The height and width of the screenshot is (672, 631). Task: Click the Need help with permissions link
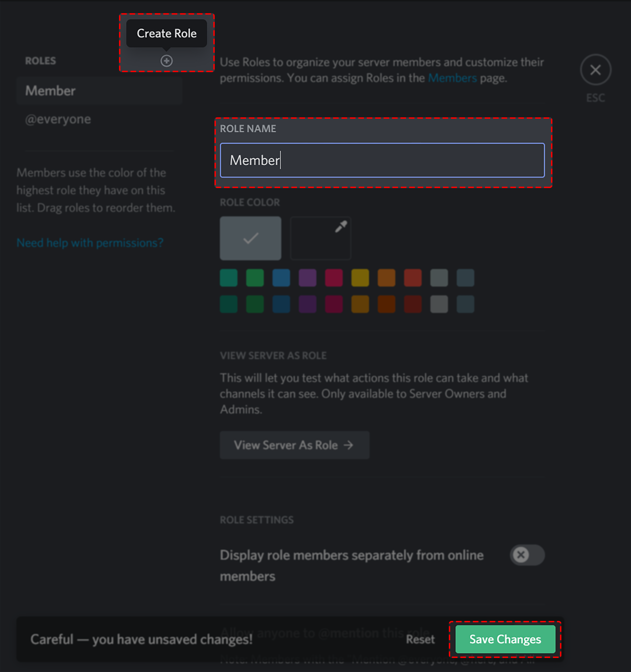[90, 243]
